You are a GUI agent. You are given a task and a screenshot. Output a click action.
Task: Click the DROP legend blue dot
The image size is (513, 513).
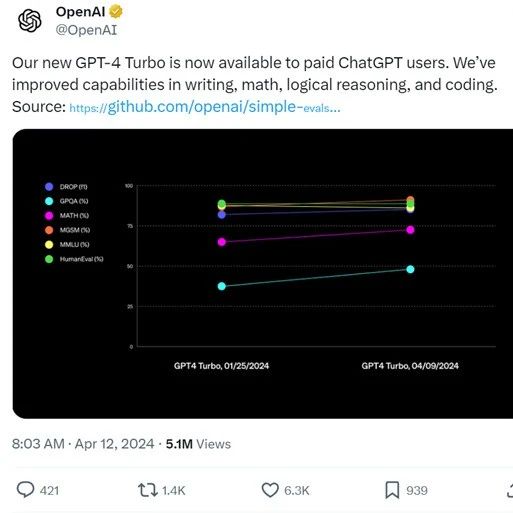(x=49, y=187)
